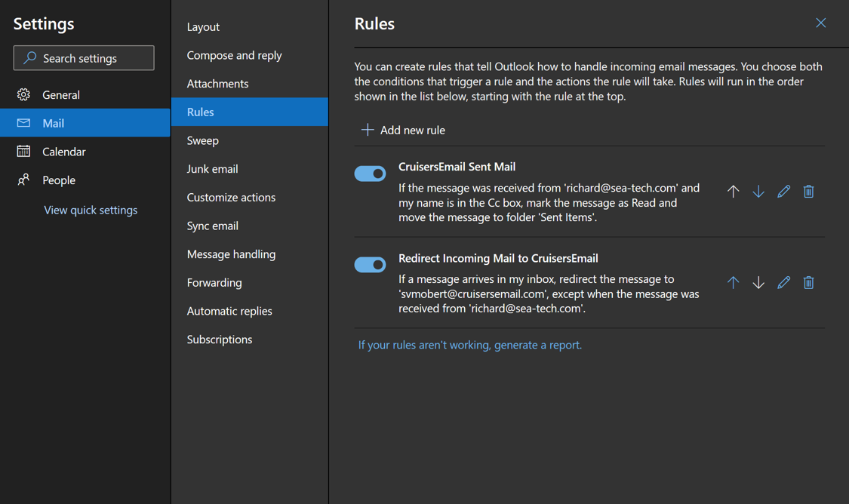Edit the CruisersEmail Sent Mail rule
The height and width of the screenshot is (504, 849).
click(783, 192)
